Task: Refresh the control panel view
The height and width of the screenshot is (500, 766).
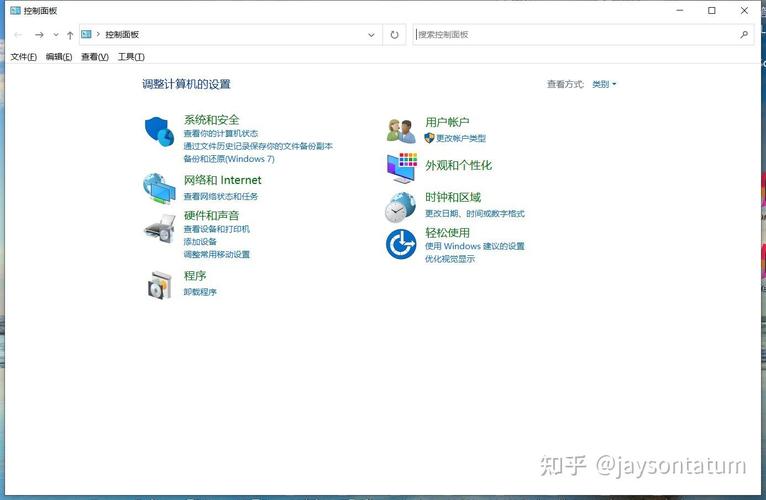Action: point(394,35)
